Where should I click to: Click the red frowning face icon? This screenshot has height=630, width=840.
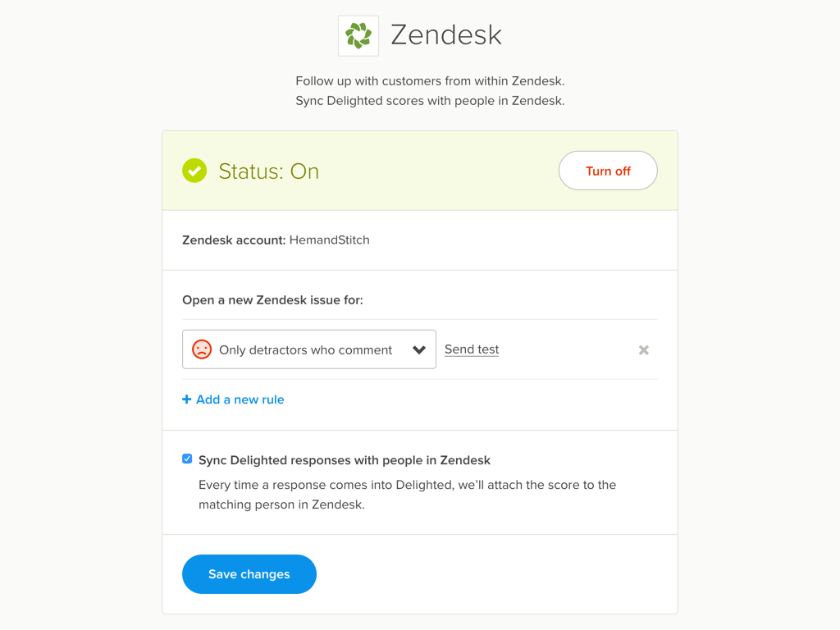[x=202, y=349]
